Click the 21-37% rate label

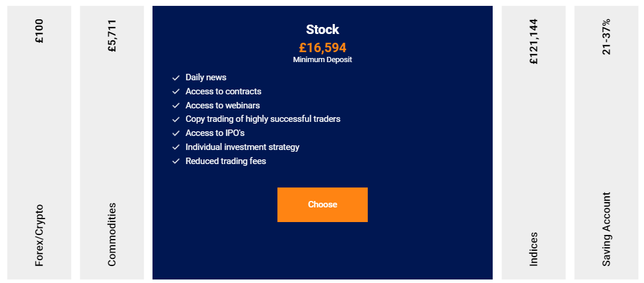(606, 37)
